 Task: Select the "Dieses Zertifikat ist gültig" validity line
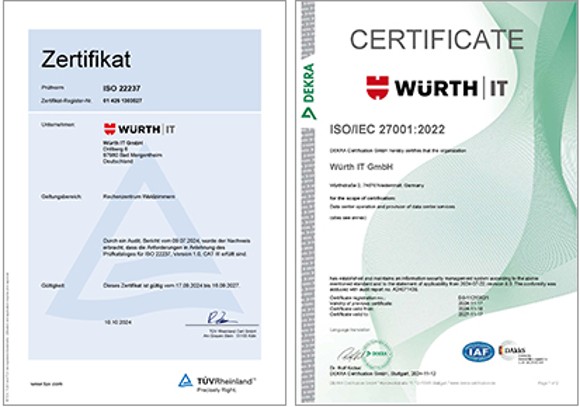coord(171,286)
